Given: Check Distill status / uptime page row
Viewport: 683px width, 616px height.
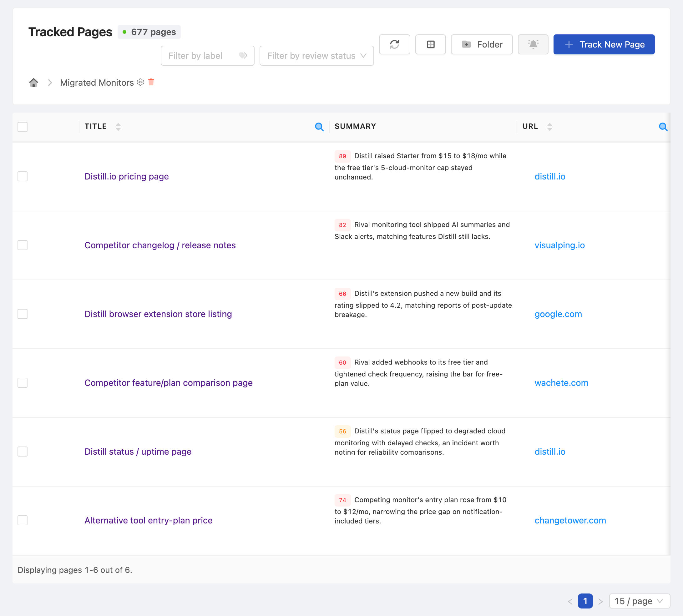Looking at the screenshot, I should coord(22,452).
